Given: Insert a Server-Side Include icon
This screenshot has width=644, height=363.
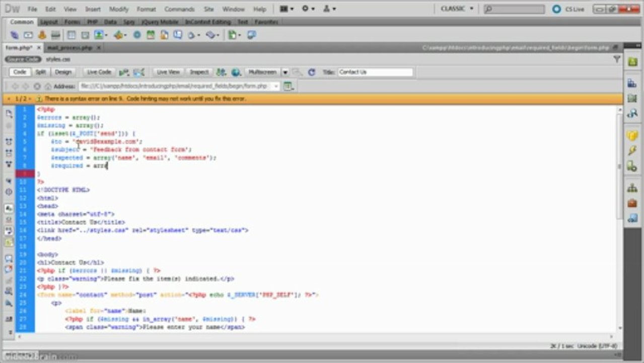Looking at the screenshot, I should click(x=164, y=35).
